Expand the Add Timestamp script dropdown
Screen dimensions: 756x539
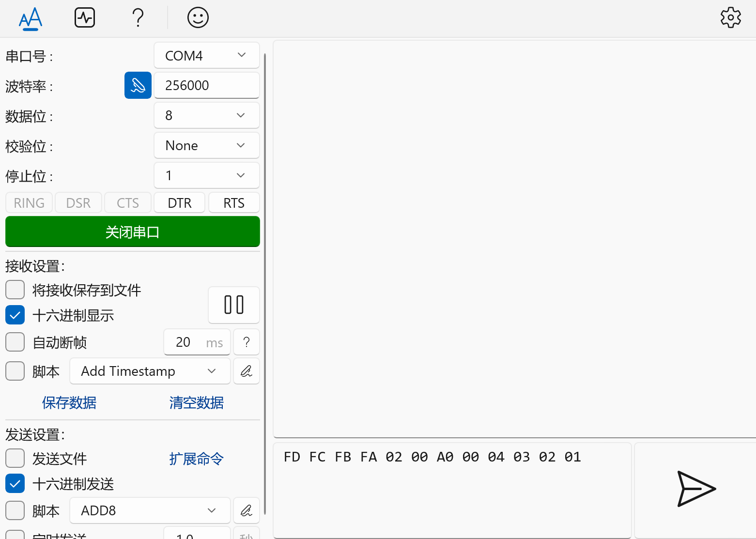click(150, 371)
